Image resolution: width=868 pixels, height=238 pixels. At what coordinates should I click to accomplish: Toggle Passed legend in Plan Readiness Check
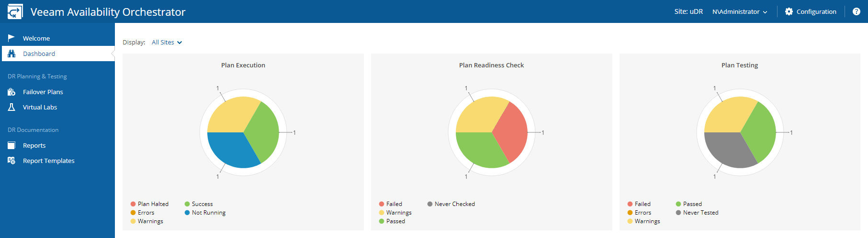392,221
